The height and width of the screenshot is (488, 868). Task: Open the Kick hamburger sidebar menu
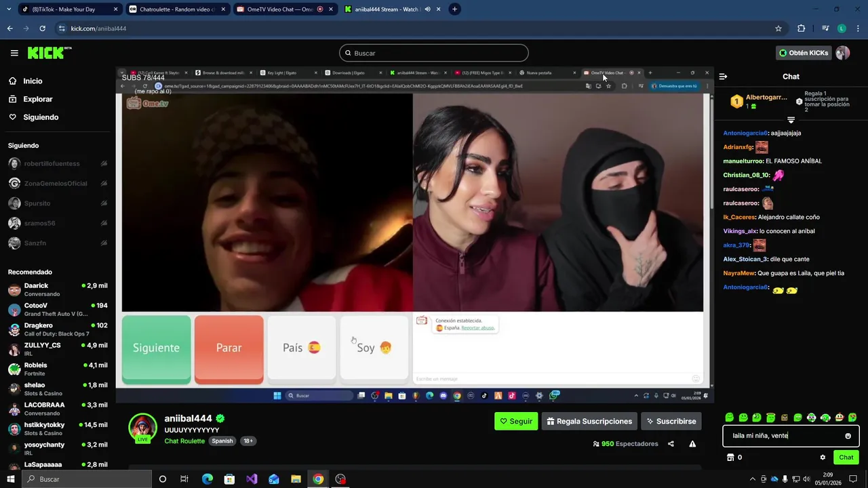(x=14, y=53)
